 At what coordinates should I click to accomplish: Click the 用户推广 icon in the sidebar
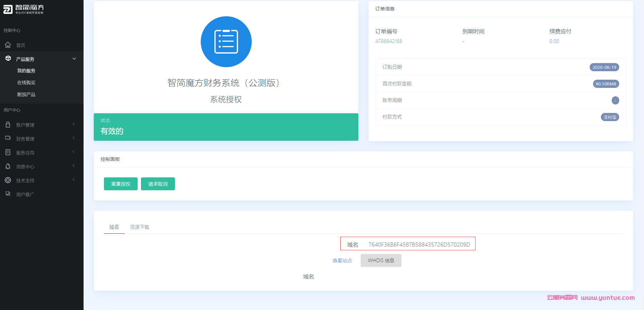point(8,194)
